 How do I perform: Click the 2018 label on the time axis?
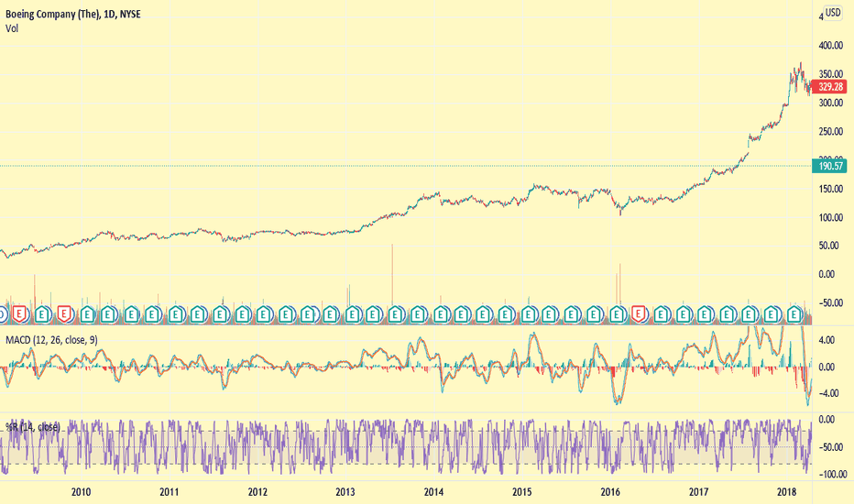point(786,492)
